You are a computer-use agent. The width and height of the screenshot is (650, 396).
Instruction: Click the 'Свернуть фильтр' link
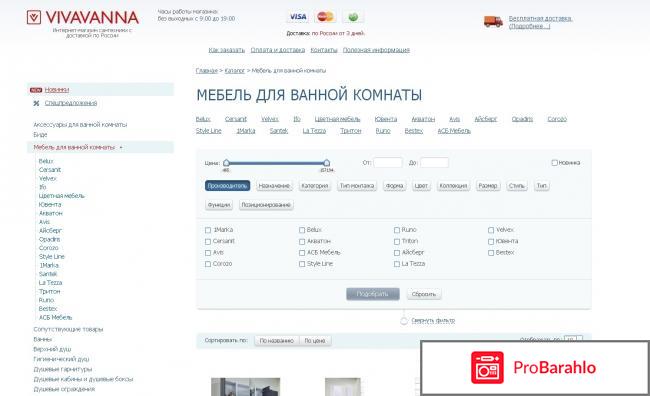point(433,321)
